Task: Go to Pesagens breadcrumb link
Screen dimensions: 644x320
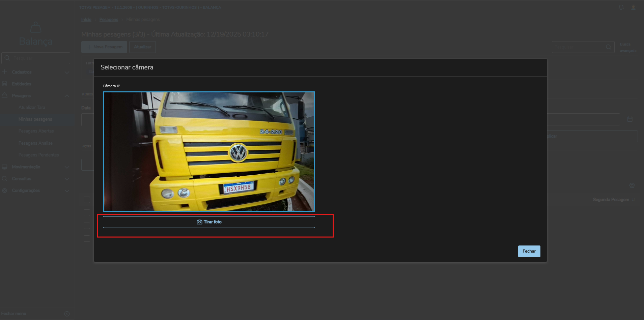Action: click(x=109, y=20)
